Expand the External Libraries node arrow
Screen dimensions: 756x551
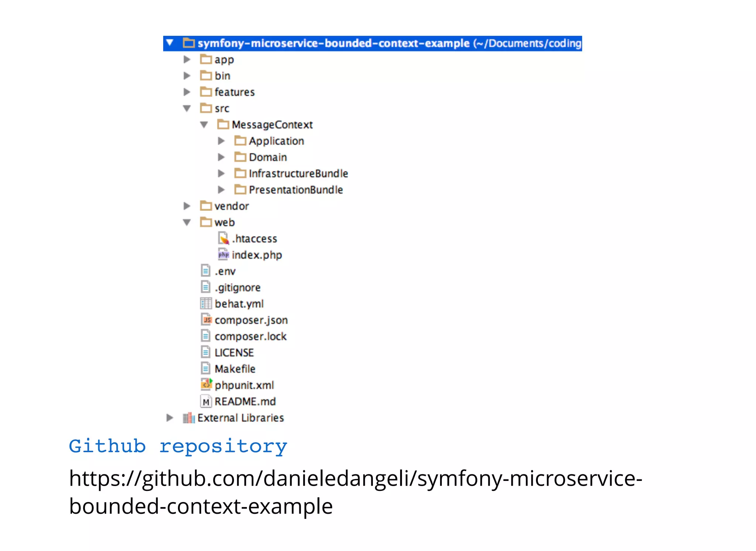click(170, 418)
